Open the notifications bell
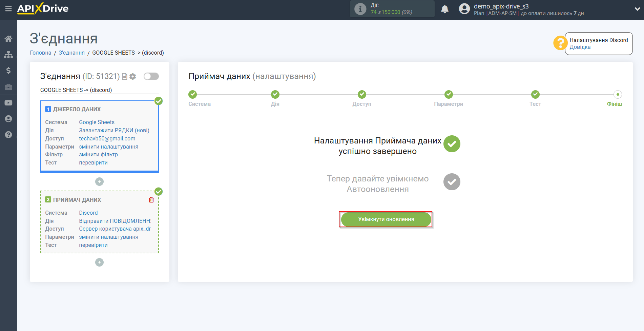Image resolution: width=644 pixels, height=331 pixels. (445, 9)
